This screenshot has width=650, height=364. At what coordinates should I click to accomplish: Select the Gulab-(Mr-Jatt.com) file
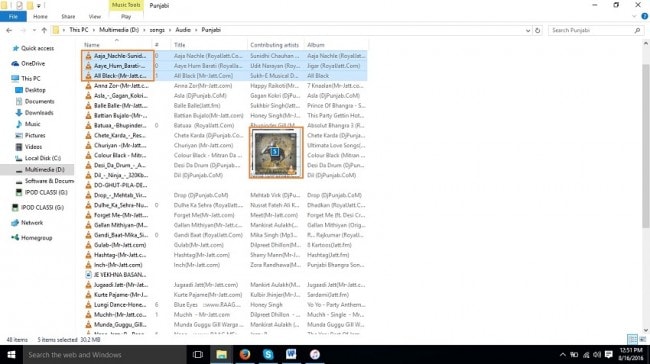pos(119,245)
